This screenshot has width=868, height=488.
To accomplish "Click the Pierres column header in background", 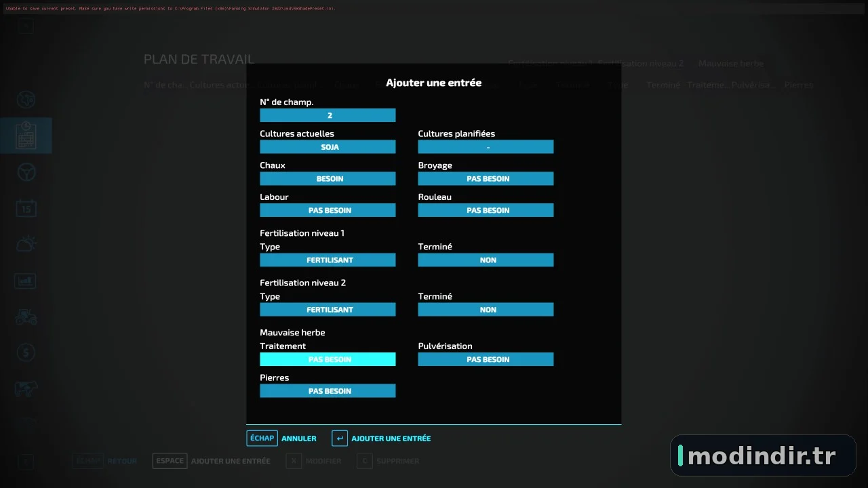I will pos(799,85).
